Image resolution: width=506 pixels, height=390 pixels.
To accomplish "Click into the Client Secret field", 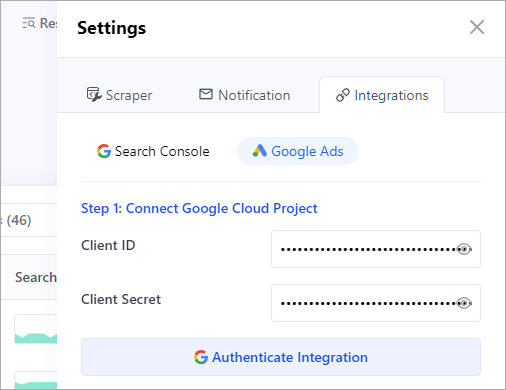I will pos(376,303).
